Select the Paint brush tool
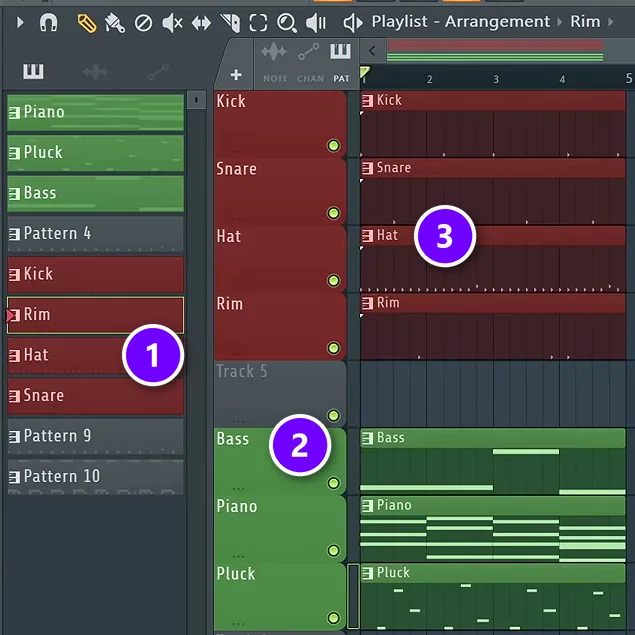The image size is (635, 635). (115, 23)
